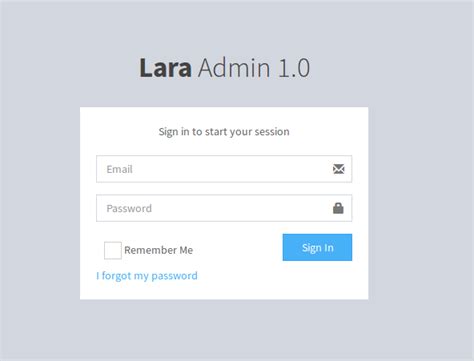This screenshot has width=474, height=361.
Task: Click the "Remember Me" label text
Action: coord(159,250)
